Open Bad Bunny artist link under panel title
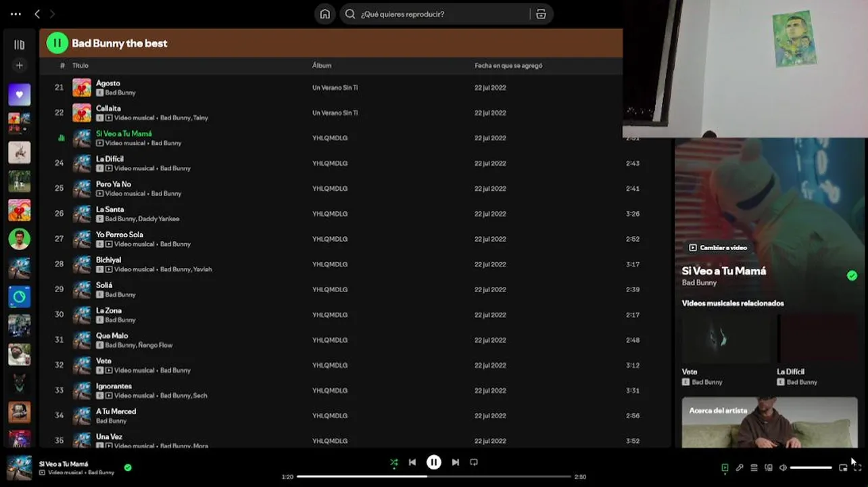Viewport: 868px width, 487px height. pyautogui.click(x=699, y=283)
